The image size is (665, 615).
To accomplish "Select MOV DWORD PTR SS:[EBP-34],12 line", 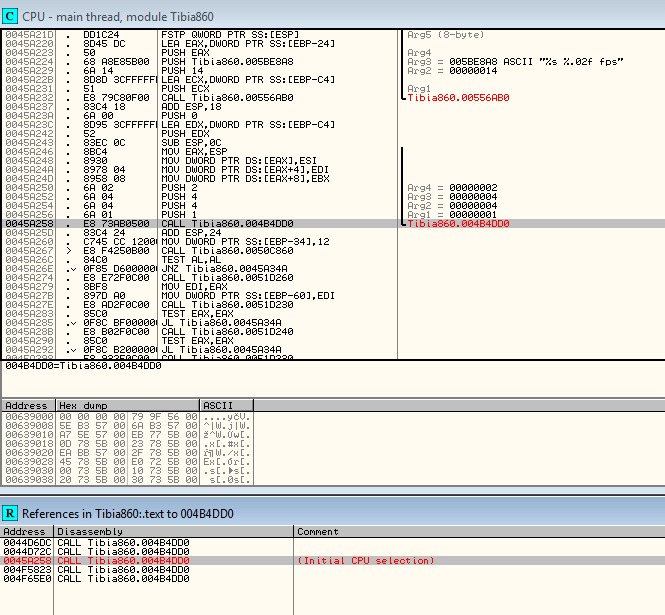I will click(x=245, y=241).
